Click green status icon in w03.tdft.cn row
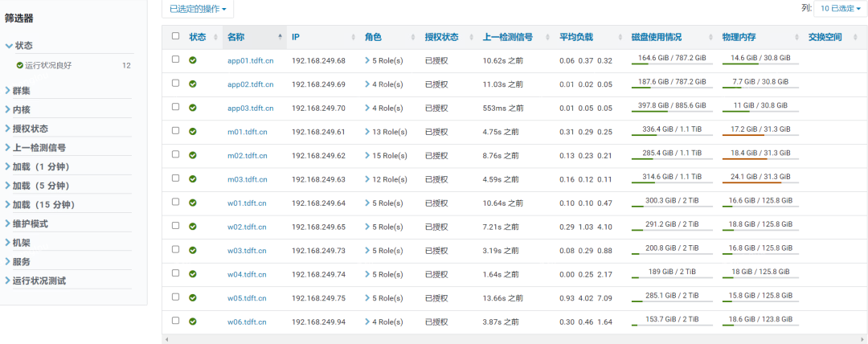 click(x=193, y=250)
